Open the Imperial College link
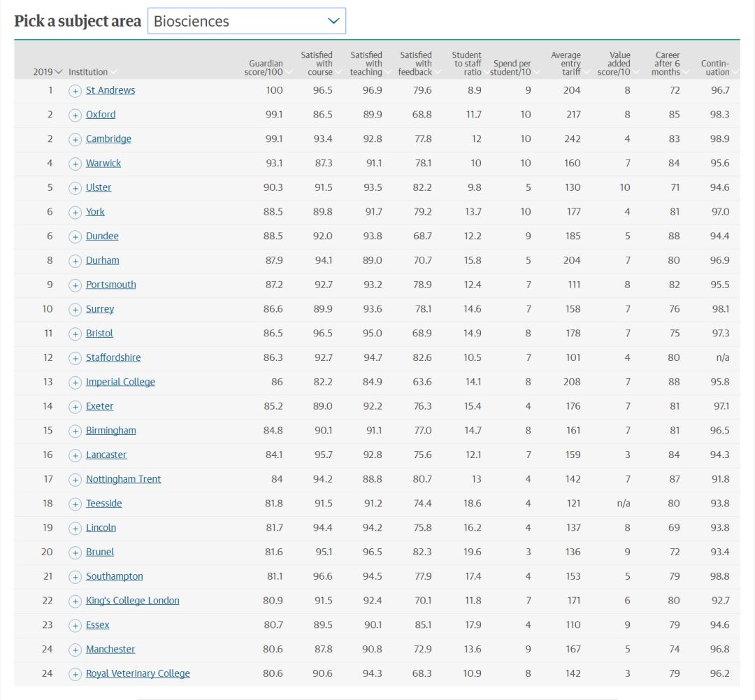 coord(120,382)
